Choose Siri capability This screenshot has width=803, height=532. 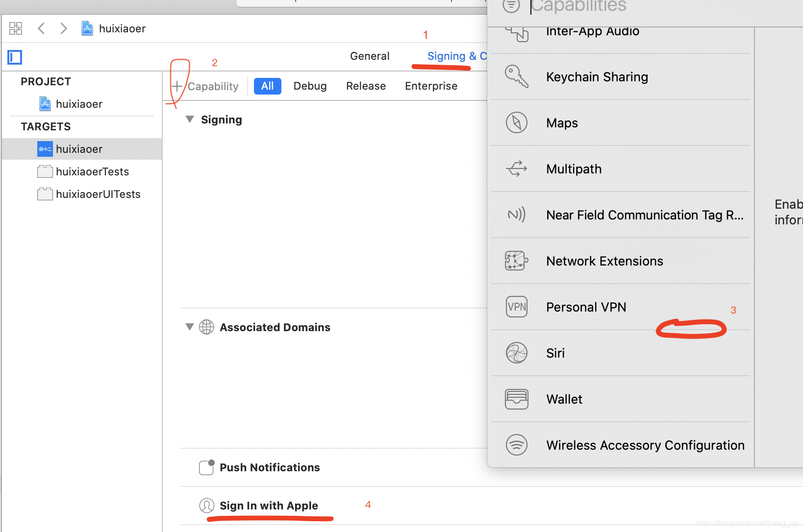(621, 353)
